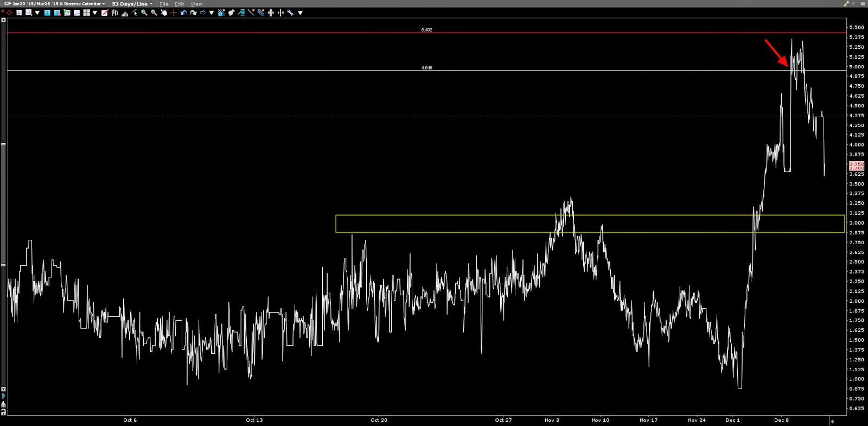The height and width of the screenshot is (426, 868).
Task: Select the parallel lines channel tool
Action: coord(261,12)
